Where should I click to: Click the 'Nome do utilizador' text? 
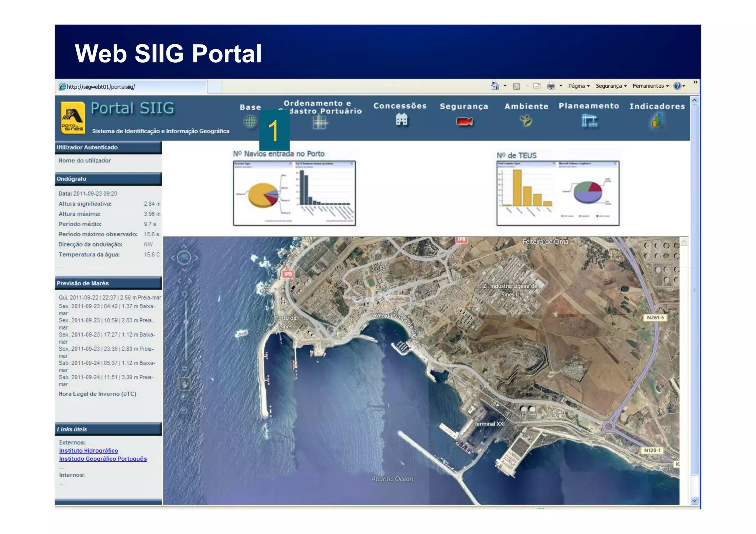tap(85, 161)
